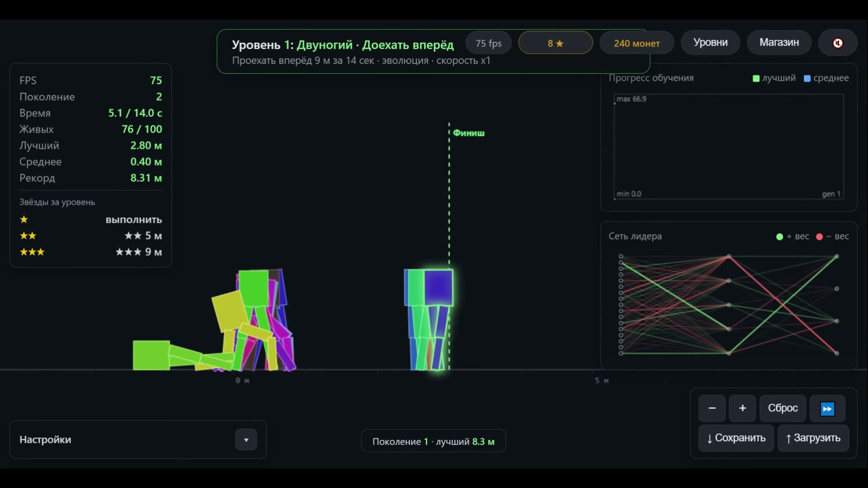Click the level title Двуногий · Доехать вперёд
The height and width of the screenshot is (488, 868).
pyautogui.click(x=375, y=45)
